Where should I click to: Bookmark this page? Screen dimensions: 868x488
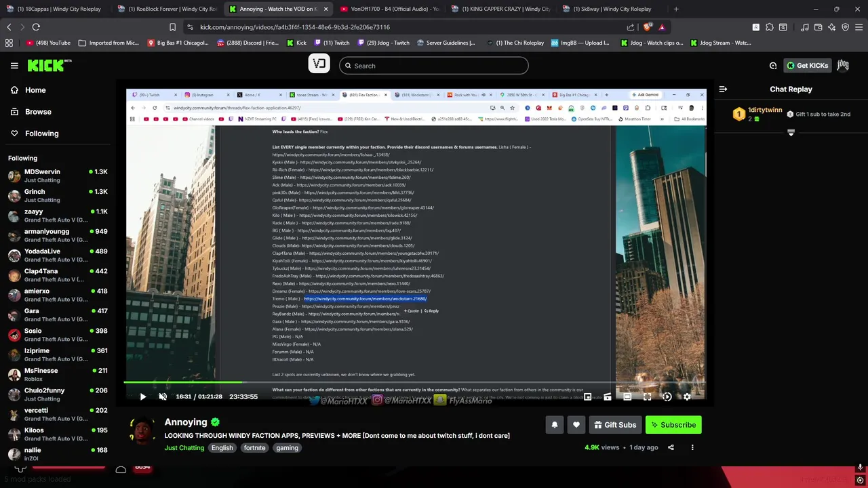pos(172,27)
